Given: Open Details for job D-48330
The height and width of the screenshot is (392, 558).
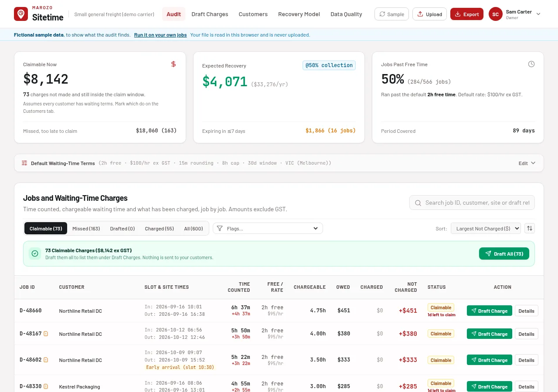Looking at the screenshot, I should pyautogui.click(x=526, y=386).
